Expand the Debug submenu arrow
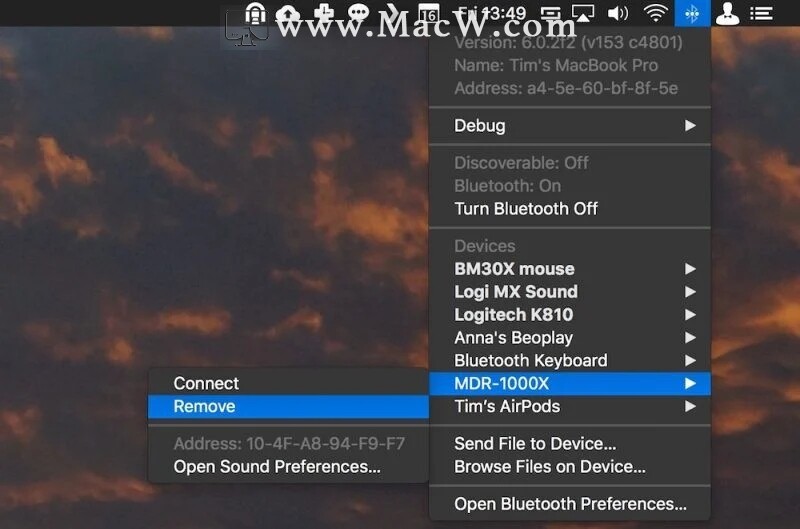Screen dimensions: 800x529 (x=690, y=125)
